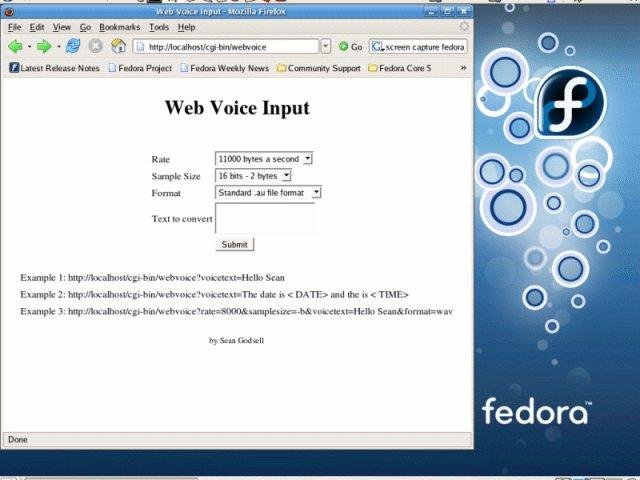
Task: Reload the page with the blue refresh icon
Action: point(73,46)
